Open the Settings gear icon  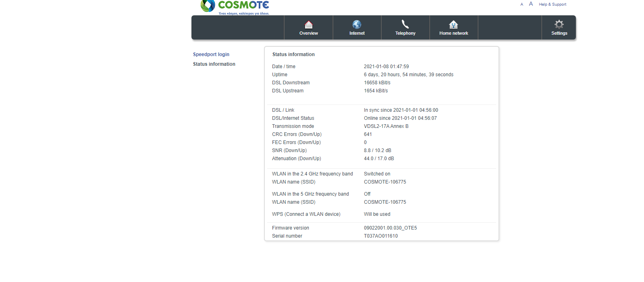click(559, 24)
